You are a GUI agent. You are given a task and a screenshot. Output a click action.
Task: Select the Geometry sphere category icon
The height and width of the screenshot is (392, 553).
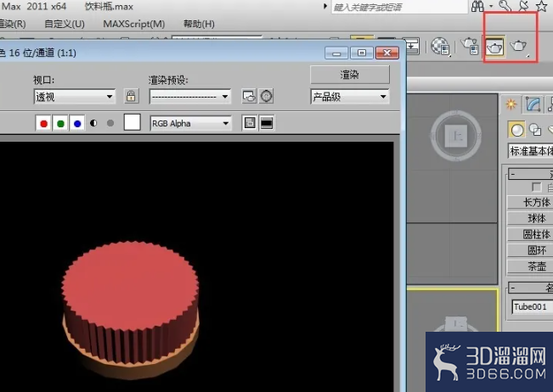[x=516, y=130]
